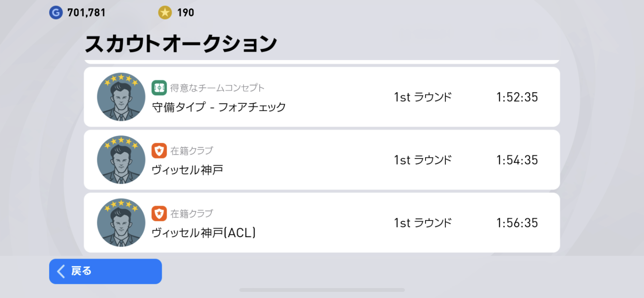The width and height of the screenshot is (644, 298).
Task: Open the scout avatar for ヴィッセル神戸
Action: tap(121, 160)
